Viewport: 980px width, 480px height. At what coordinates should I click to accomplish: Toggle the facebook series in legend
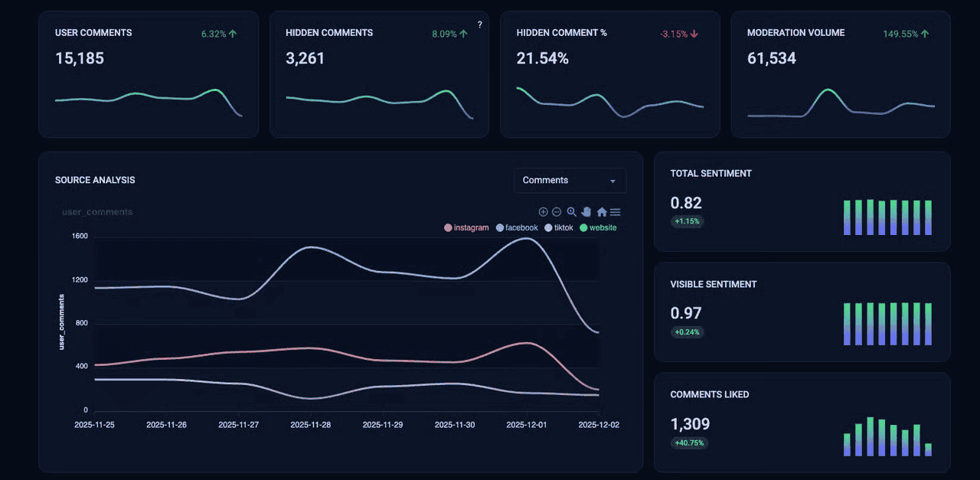coord(518,228)
